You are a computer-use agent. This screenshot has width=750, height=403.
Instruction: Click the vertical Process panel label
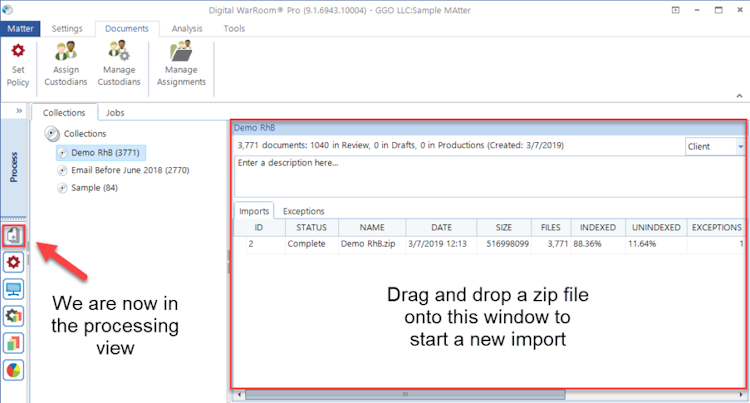point(14,167)
